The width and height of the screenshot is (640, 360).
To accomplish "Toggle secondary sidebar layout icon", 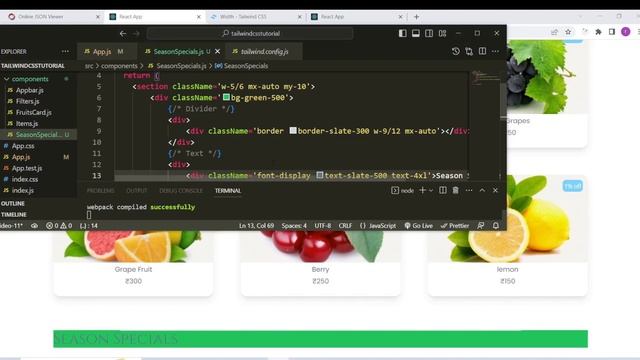I will (x=429, y=33).
